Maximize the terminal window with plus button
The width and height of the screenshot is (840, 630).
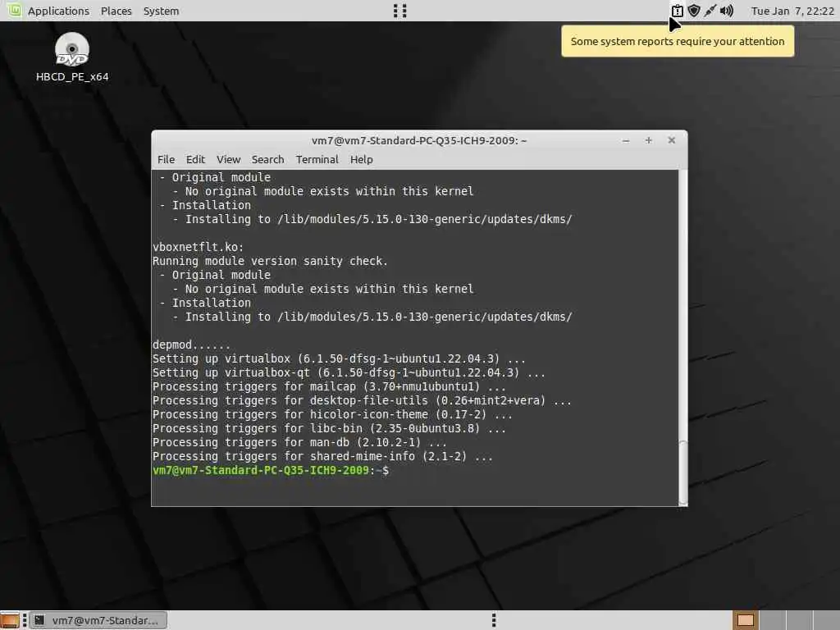[648, 140]
